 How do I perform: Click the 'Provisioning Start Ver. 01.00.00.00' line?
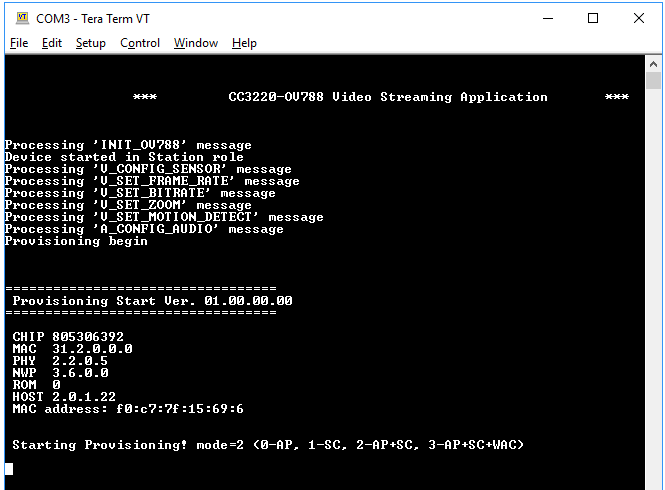click(152, 301)
